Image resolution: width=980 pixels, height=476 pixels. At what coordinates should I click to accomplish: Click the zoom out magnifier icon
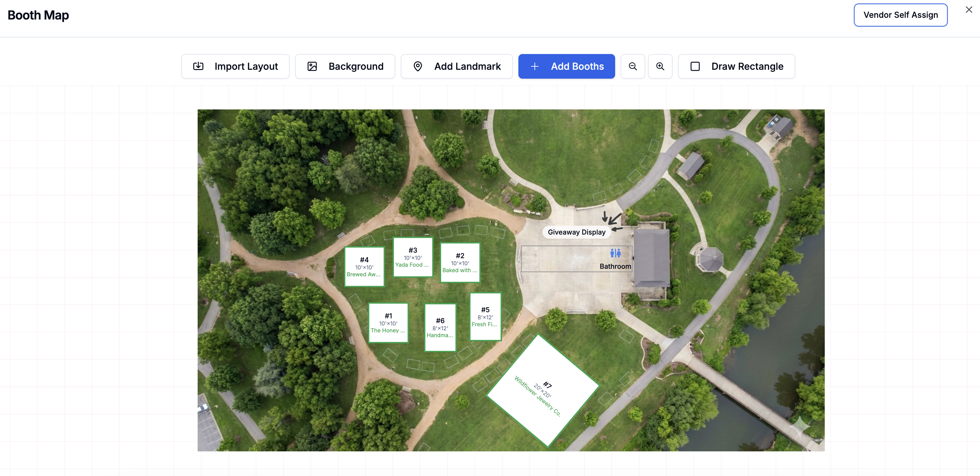click(x=633, y=66)
